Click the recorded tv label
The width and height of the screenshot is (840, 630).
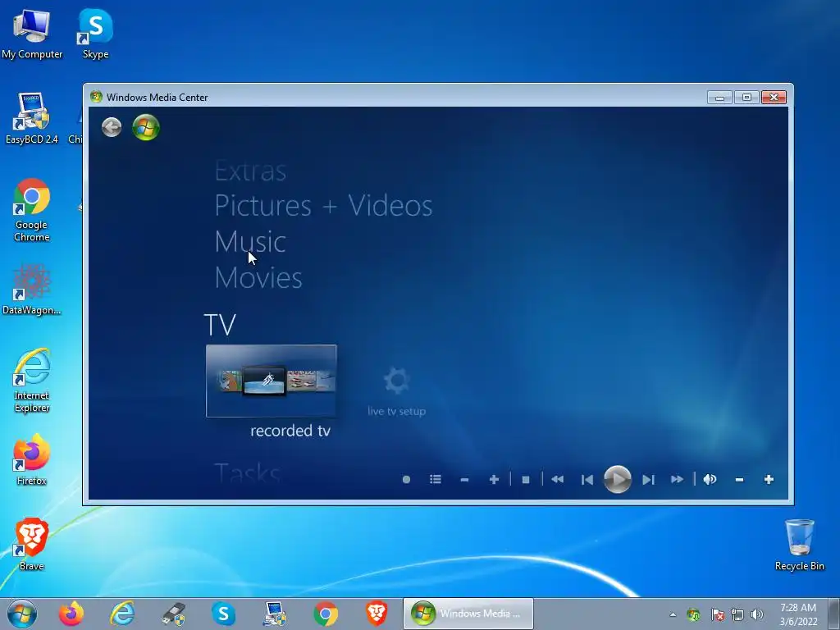coord(290,431)
